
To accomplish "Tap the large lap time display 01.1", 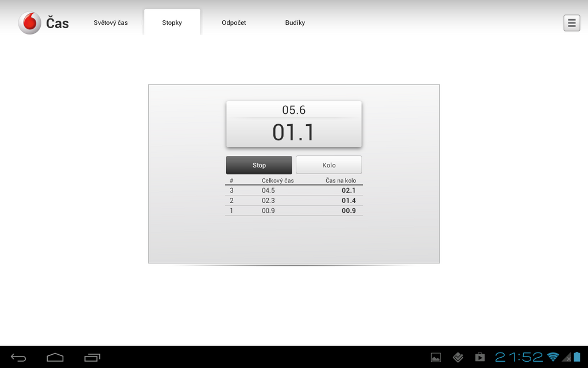I will pos(293,132).
